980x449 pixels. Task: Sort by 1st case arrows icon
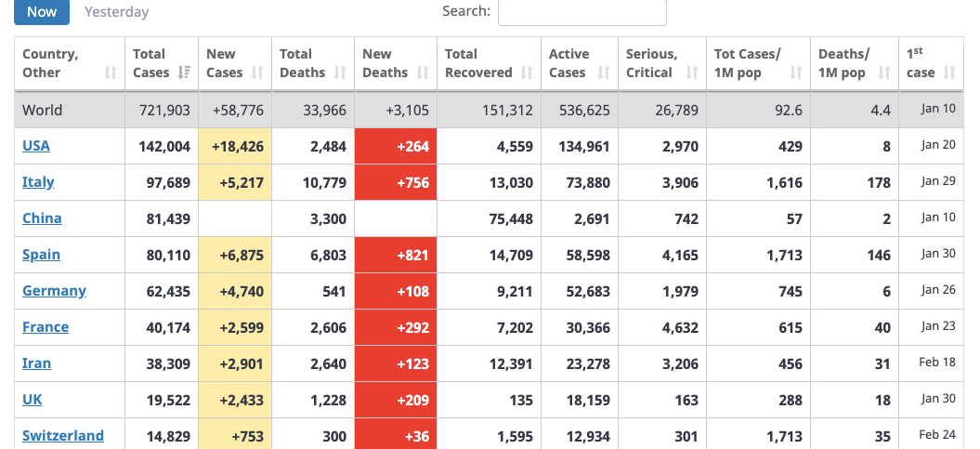(x=949, y=73)
